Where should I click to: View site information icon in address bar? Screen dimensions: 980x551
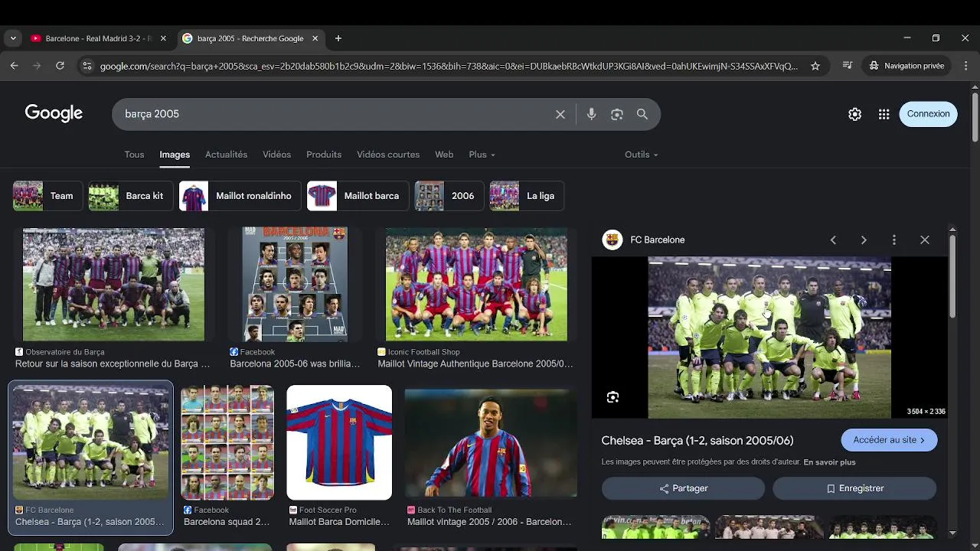pyautogui.click(x=87, y=66)
